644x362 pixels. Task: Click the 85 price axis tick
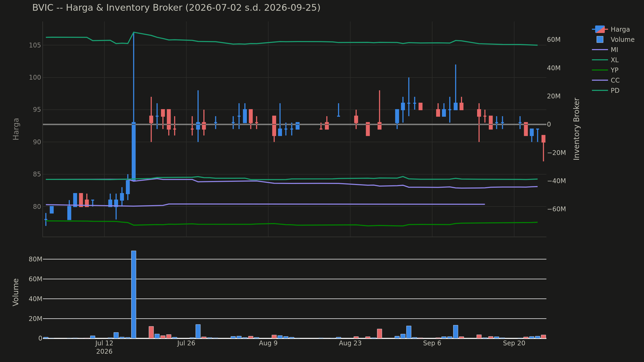point(37,174)
